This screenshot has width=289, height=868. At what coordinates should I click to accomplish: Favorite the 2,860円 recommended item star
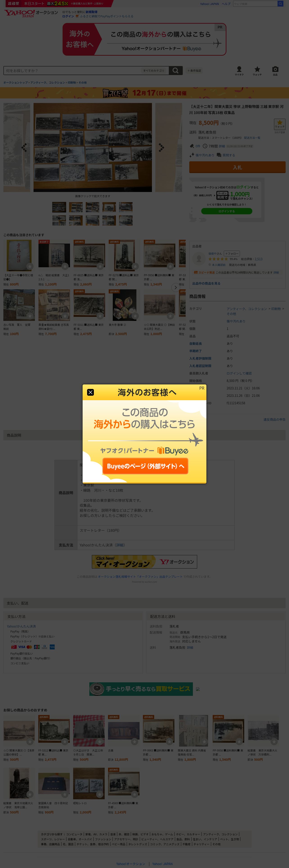click(100, 266)
